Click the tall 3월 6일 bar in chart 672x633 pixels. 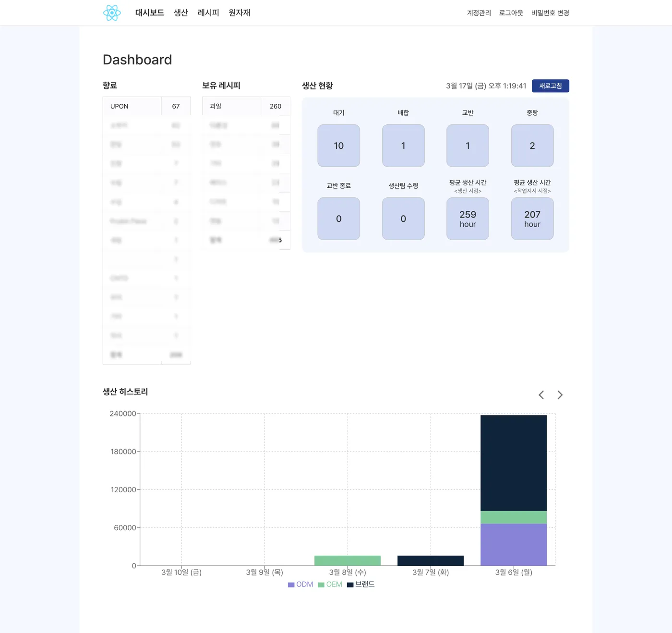click(x=514, y=490)
